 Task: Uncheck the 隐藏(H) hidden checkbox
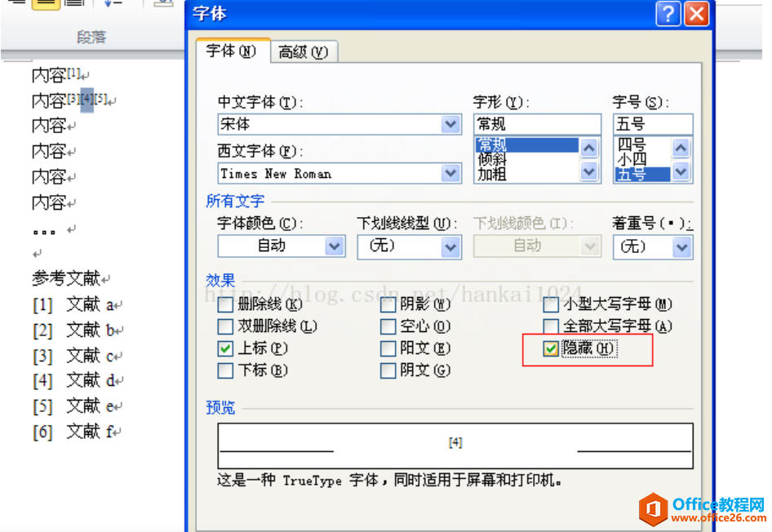tap(551, 349)
